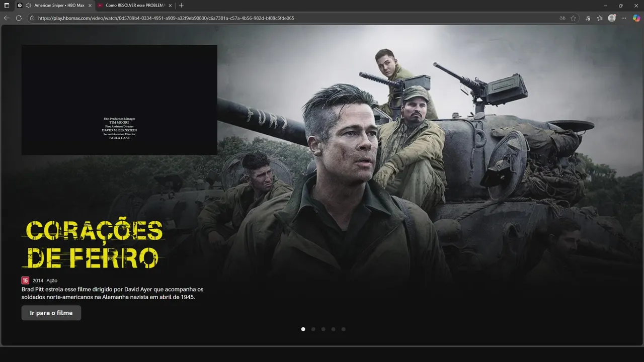
Task: Open the favorites list
Action: coord(600,18)
